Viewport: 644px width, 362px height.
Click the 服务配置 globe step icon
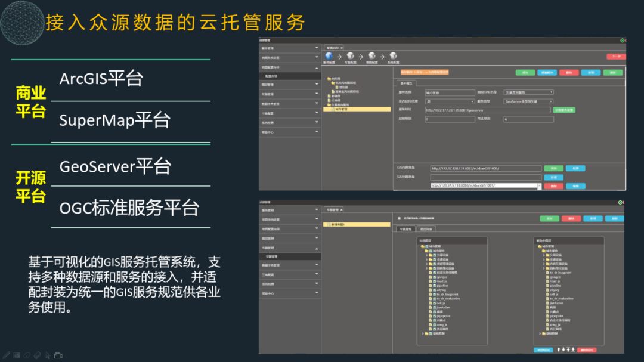tap(329, 56)
